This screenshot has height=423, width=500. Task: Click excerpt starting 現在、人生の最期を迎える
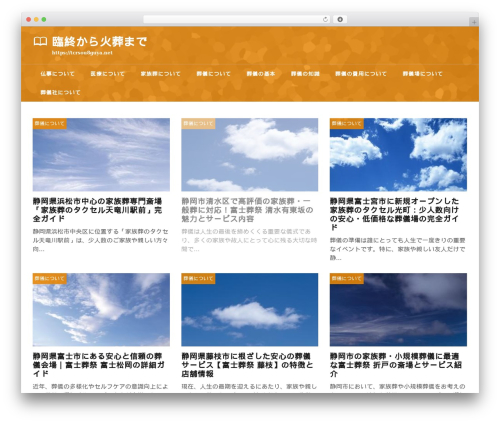click(249, 387)
